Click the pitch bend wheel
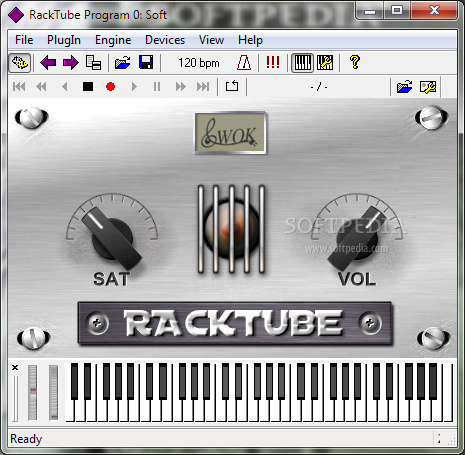Viewport: 465px width, 455px height. pos(33,392)
